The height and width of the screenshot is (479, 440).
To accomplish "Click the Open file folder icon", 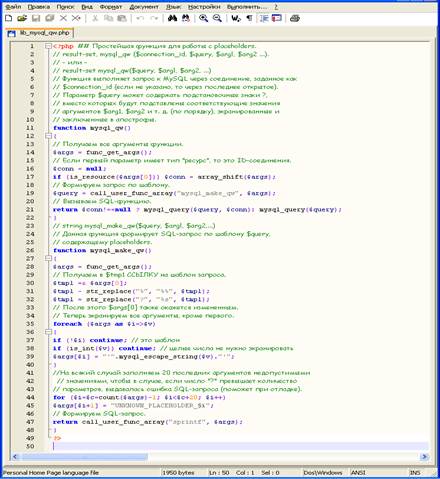I will pos(22,18).
